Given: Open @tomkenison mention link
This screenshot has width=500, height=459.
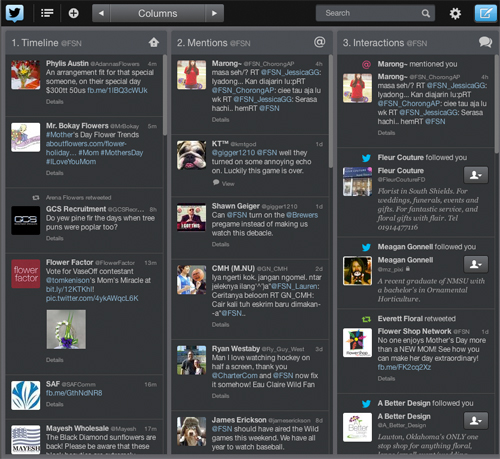Looking at the screenshot, I should [68, 280].
